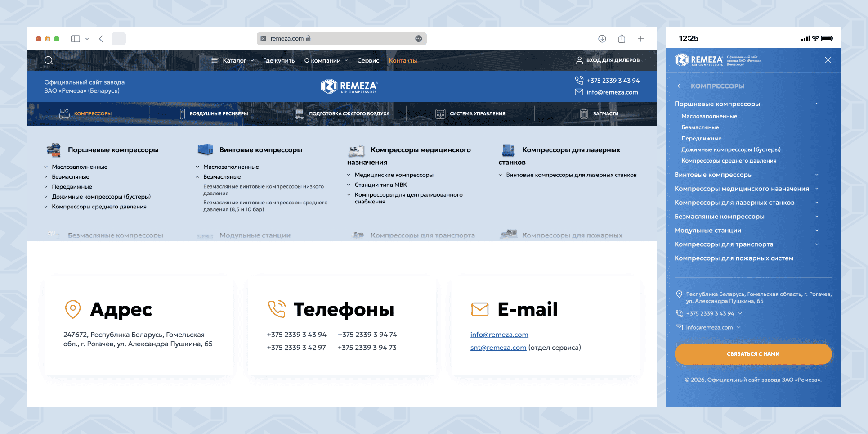Open the Контакты menu item

point(403,60)
